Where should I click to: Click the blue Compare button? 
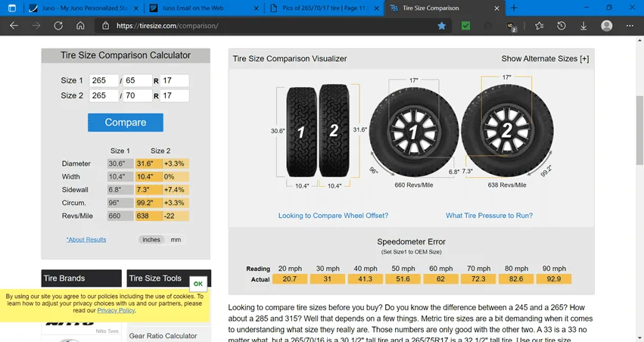coord(126,123)
